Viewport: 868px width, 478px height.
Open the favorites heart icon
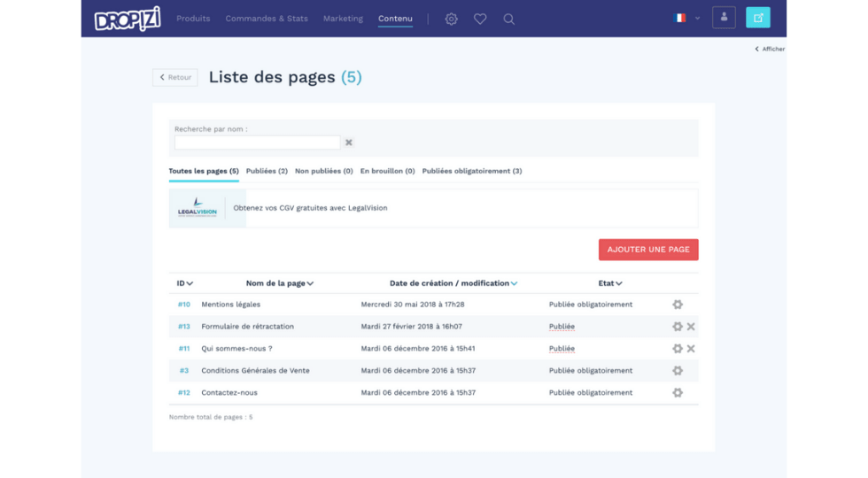[x=480, y=19]
